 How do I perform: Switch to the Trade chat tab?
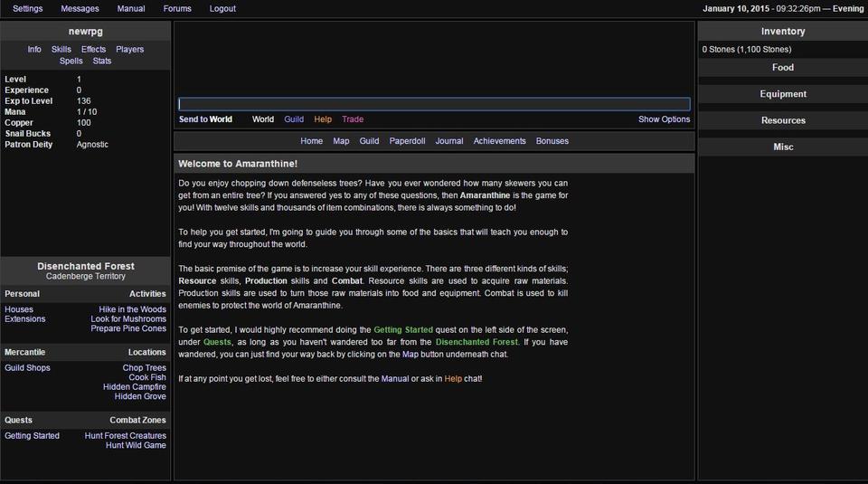(353, 119)
